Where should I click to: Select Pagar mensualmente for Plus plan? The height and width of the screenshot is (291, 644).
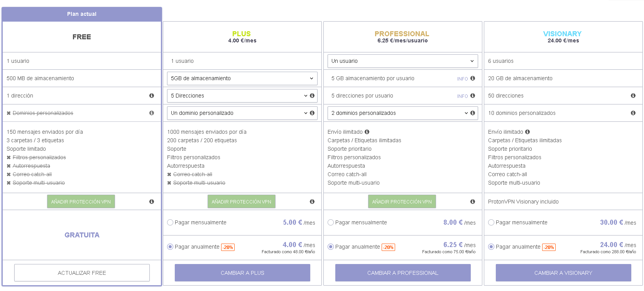click(x=170, y=222)
